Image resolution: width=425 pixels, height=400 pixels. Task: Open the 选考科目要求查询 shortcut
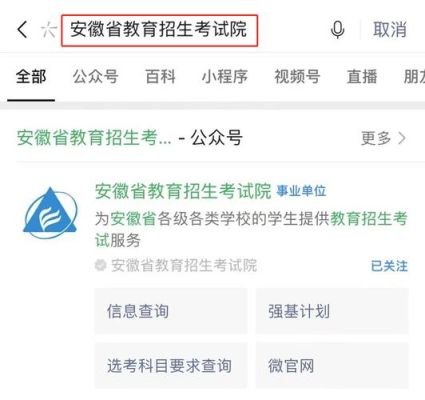point(171,366)
